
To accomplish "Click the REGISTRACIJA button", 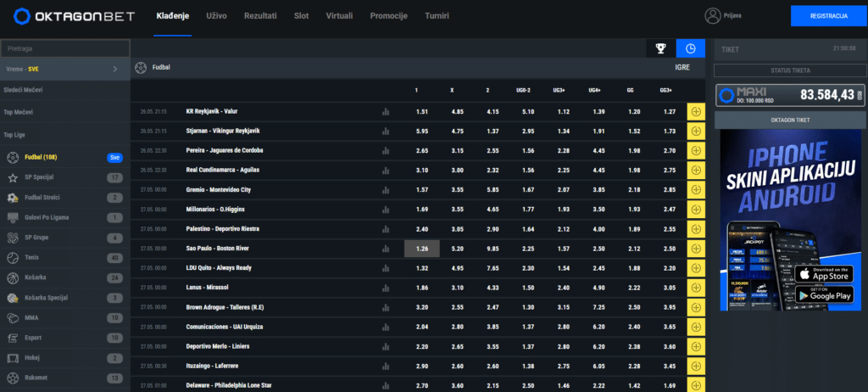I will coord(829,16).
